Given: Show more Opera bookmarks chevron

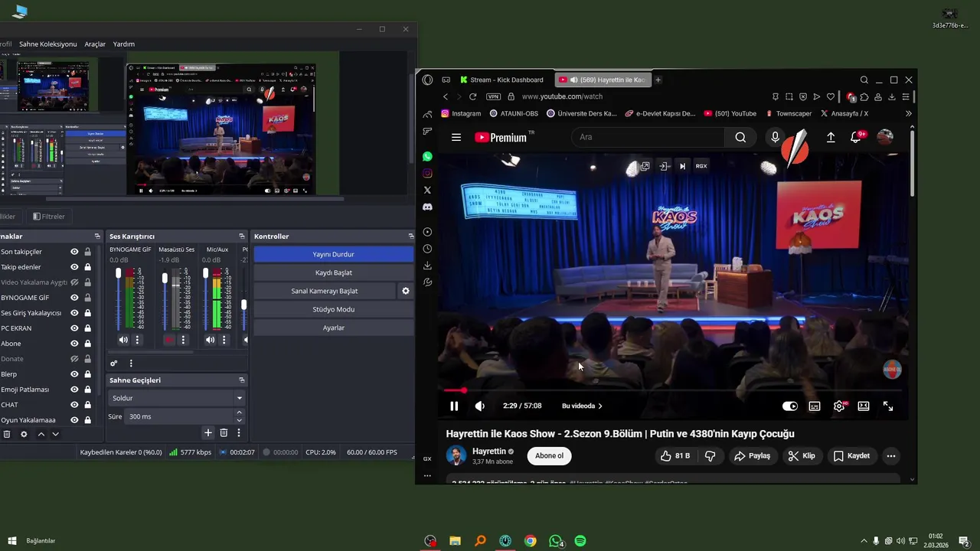Looking at the screenshot, I should point(908,113).
